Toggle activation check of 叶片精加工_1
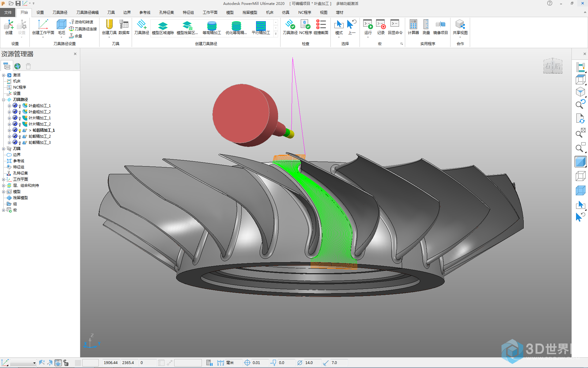 click(x=15, y=118)
